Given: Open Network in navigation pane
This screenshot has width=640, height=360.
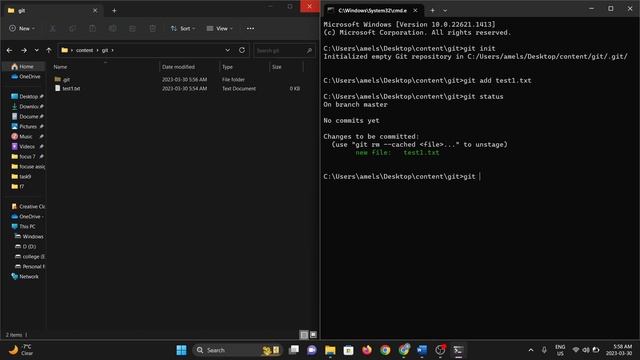Looking at the screenshot, I should coord(26,277).
